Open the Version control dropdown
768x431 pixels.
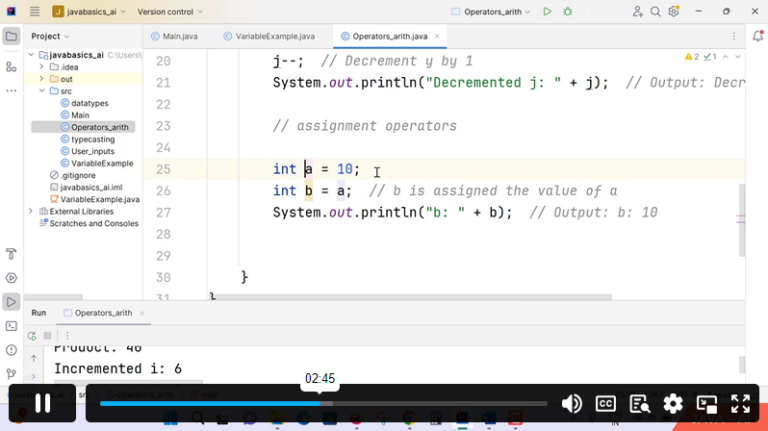click(x=169, y=11)
